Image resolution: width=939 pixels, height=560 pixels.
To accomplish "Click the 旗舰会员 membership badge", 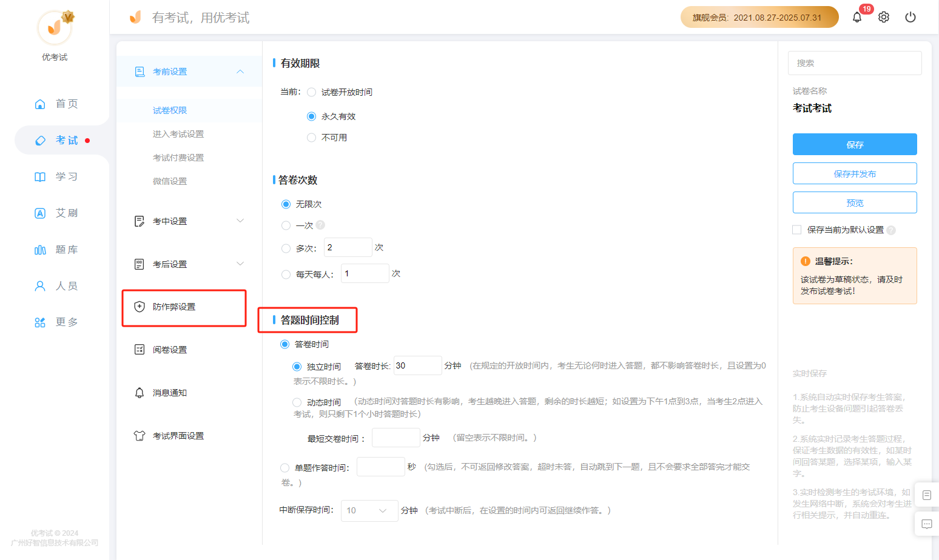I will [x=759, y=17].
